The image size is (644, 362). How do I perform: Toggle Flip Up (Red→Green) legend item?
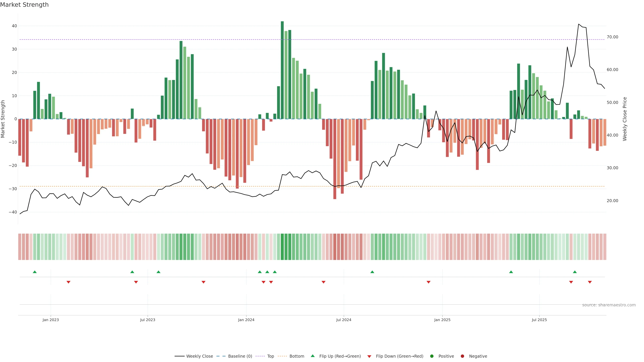(x=340, y=356)
